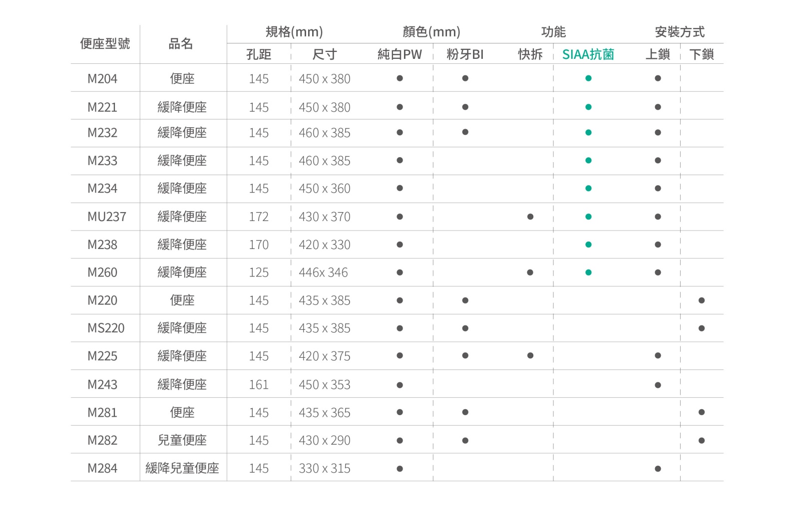Toggle the 粉牙BI mark for MS220
Viewport: 812px width, 511px height.
coord(465,328)
